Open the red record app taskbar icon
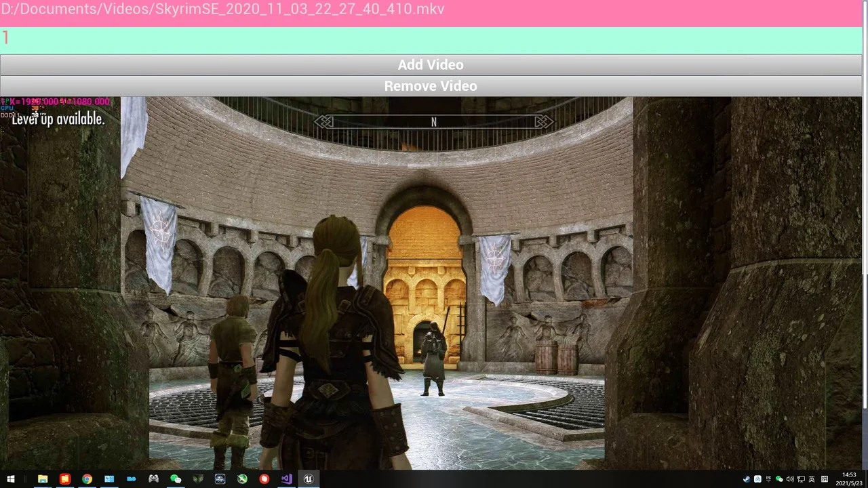The image size is (868, 488). click(x=264, y=479)
